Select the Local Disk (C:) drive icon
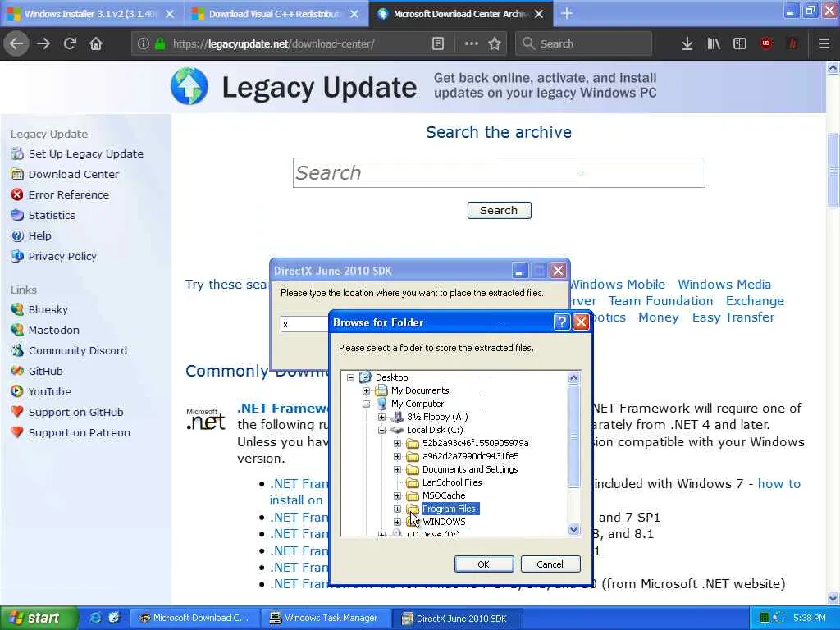The height and width of the screenshot is (630, 840). (x=397, y=430)
